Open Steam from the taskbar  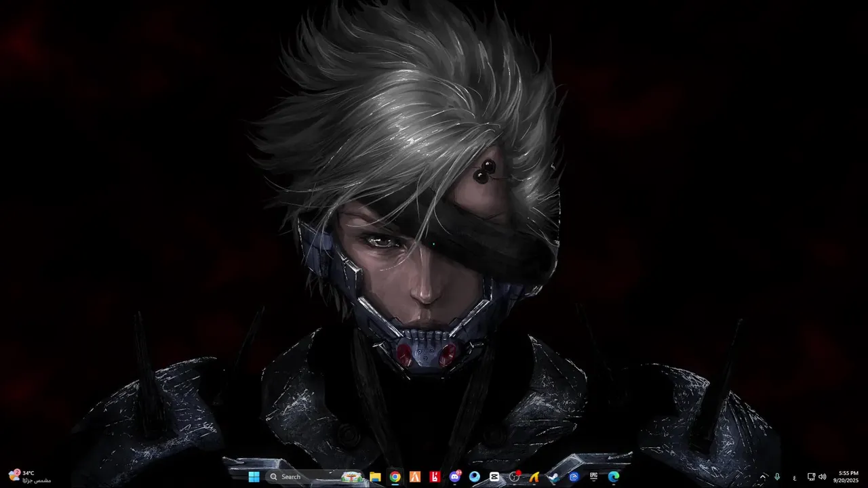click(x=554, y=476)
